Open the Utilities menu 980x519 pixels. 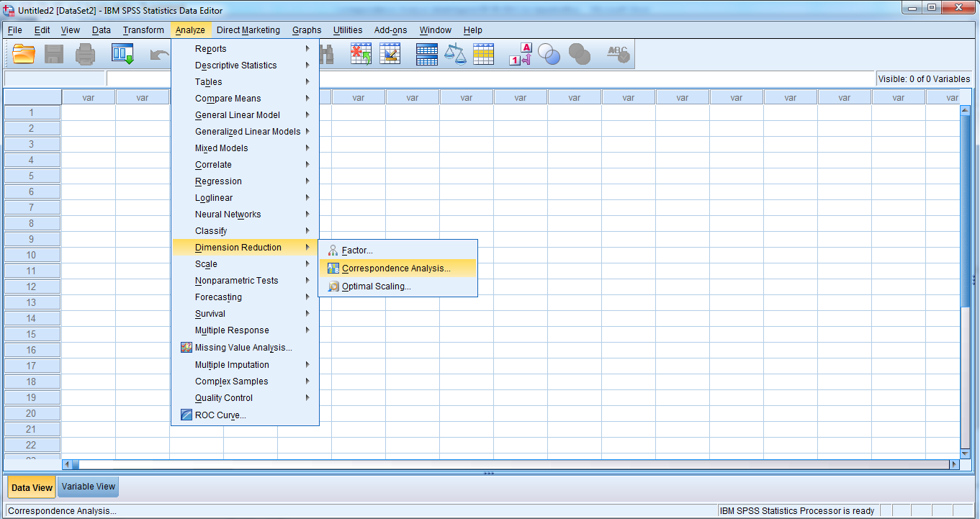[348, 30]
